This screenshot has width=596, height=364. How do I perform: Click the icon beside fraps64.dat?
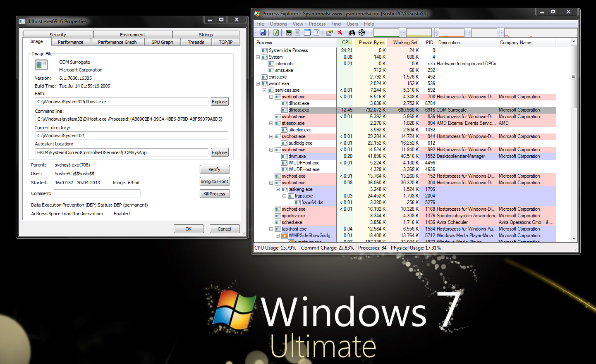point(298,202)
